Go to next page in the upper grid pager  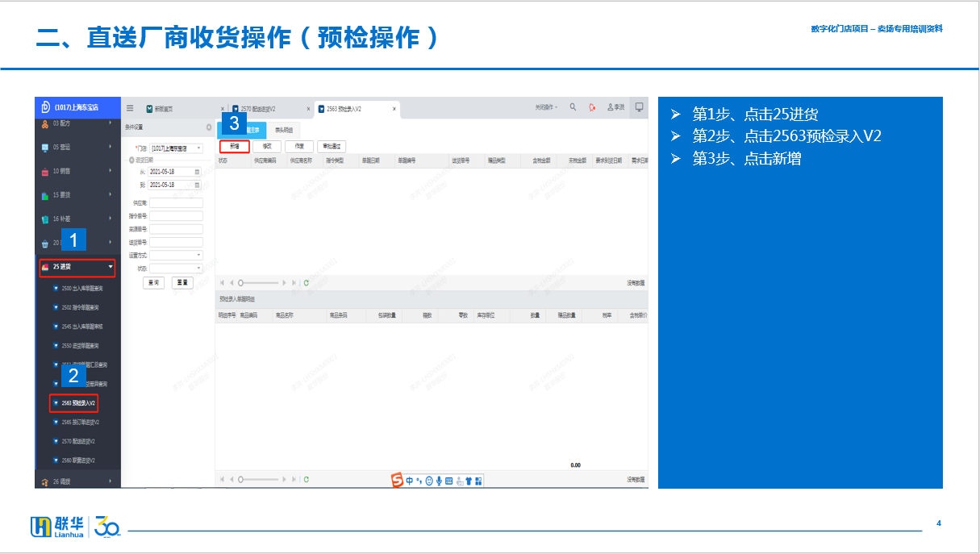coord(284,283)
